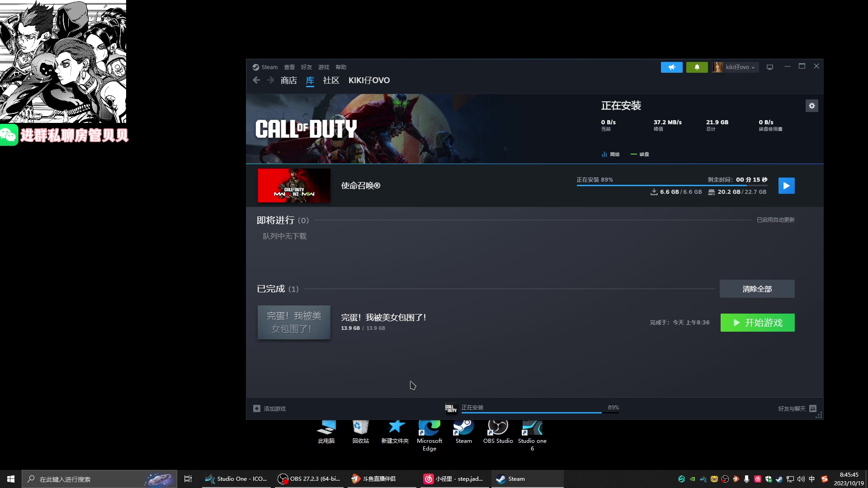Toggle the 中 input language indicator
868x488 pixels.
point(812,479)
